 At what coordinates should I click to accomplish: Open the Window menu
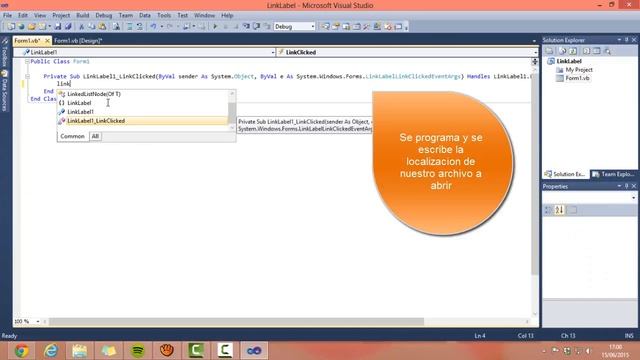204,16
